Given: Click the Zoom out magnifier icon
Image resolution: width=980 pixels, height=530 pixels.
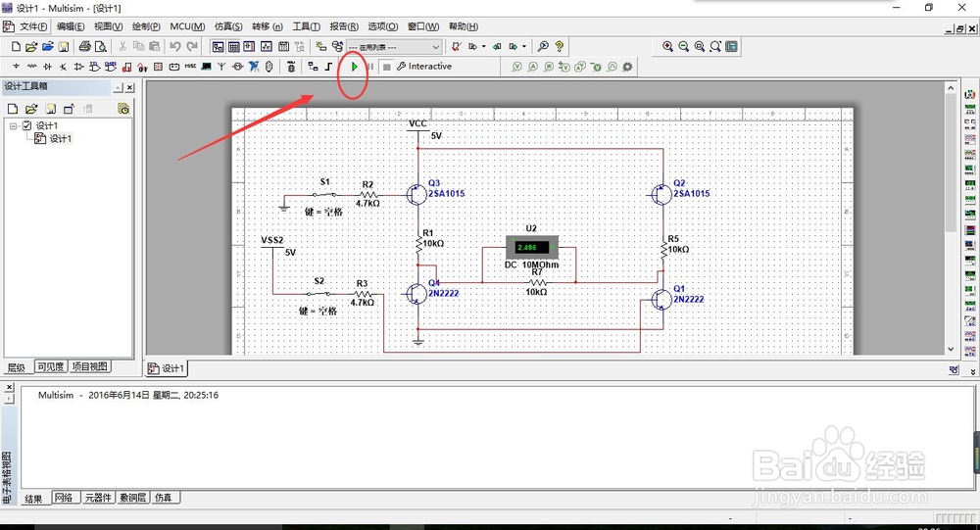Looking at the screenshot, I should [684, 46].
